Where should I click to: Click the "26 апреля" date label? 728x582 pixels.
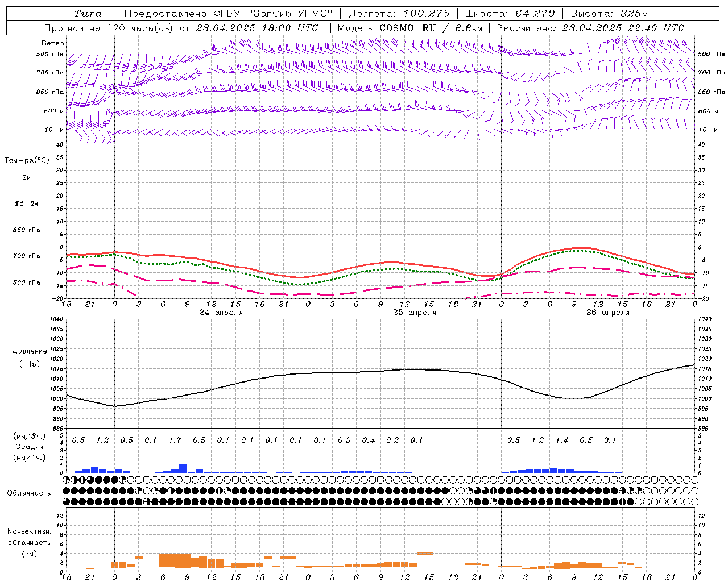click(x=608, y=313)
